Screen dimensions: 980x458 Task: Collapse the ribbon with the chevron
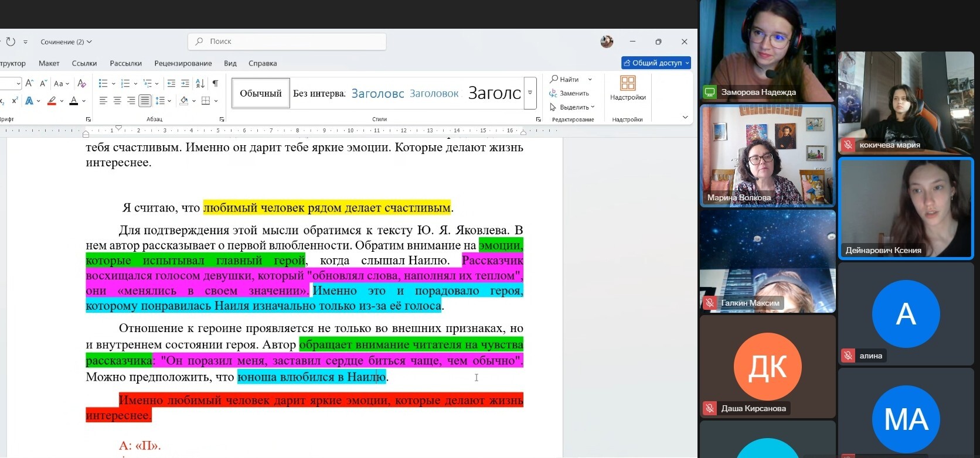(685, 117)
